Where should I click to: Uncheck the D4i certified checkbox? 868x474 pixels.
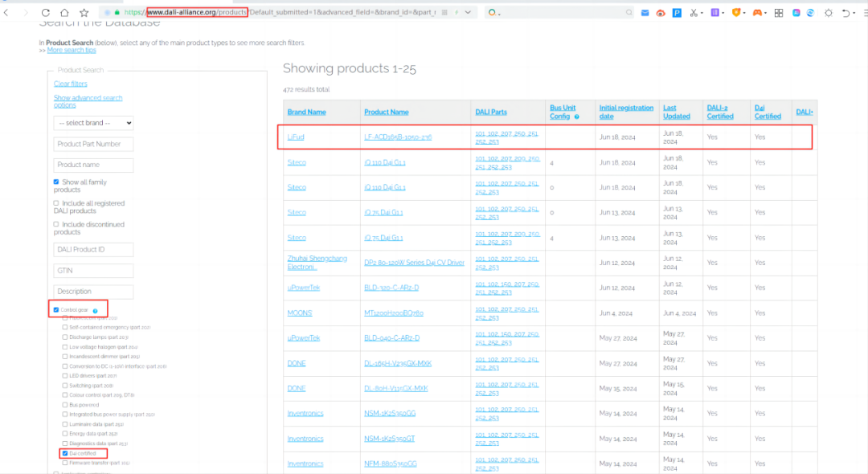(x=65, y=454)
